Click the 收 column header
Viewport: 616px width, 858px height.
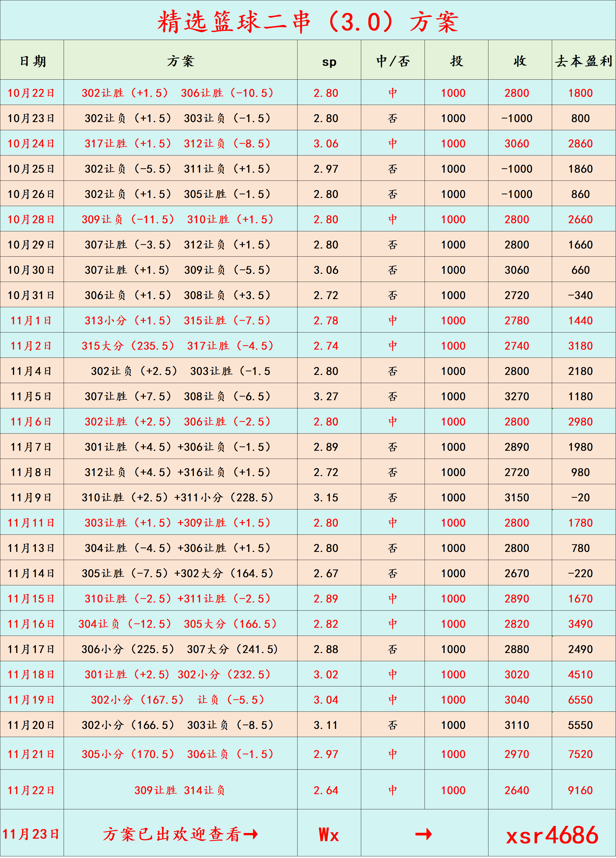pyautogui.click(x=520, y=61)
